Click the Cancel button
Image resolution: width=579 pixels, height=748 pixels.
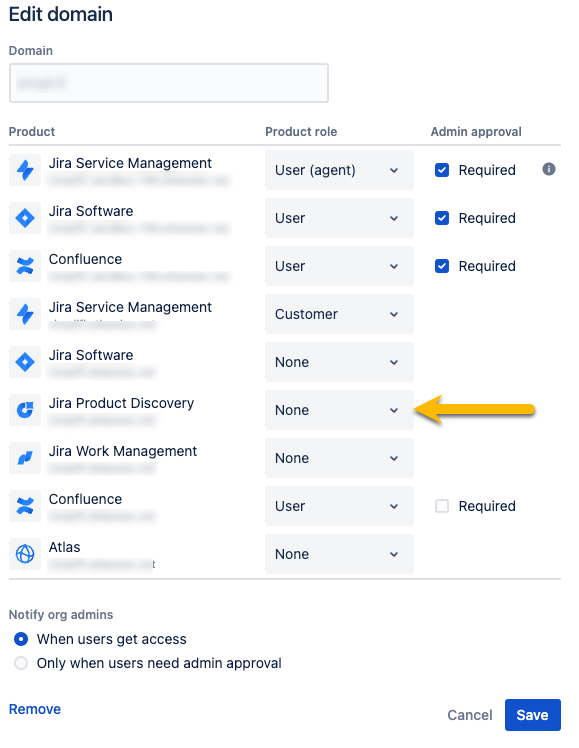470,715
